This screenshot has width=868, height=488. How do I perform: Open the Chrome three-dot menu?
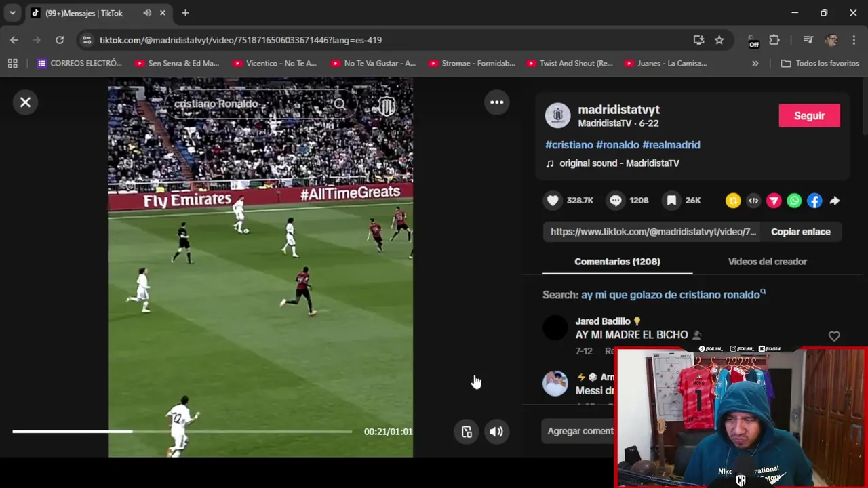[854, 40]
